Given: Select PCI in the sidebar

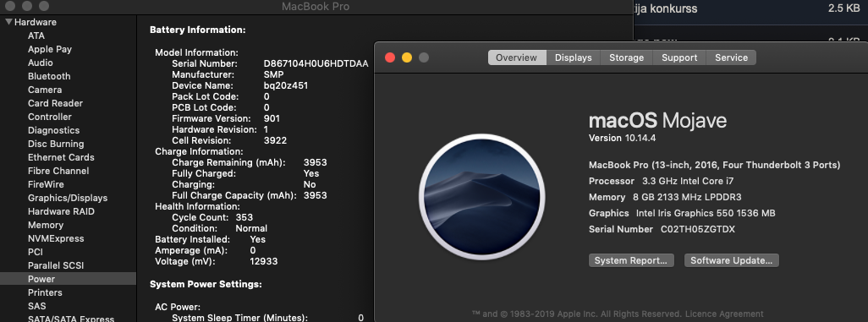Looking at the screenshot, I should pyautogui.click(x=35, y=253).
